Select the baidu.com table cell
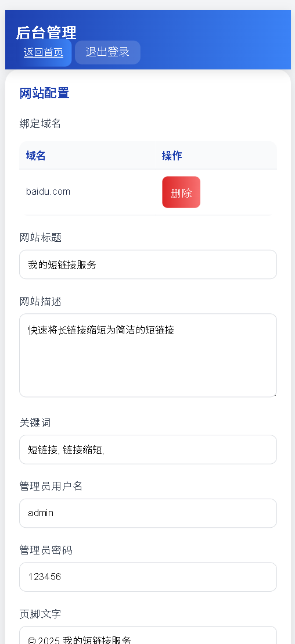Image resolution: width=295 pixels, height=644 pixels. pos(48,191)
